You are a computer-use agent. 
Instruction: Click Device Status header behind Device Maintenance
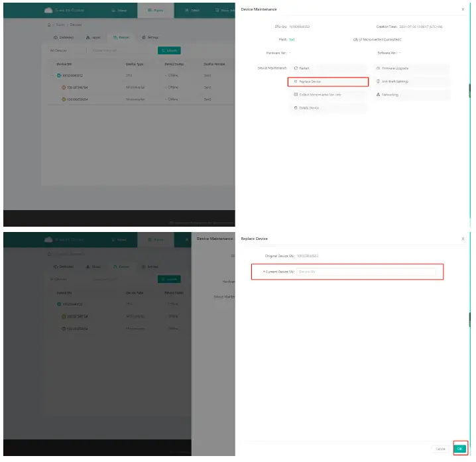174,64
